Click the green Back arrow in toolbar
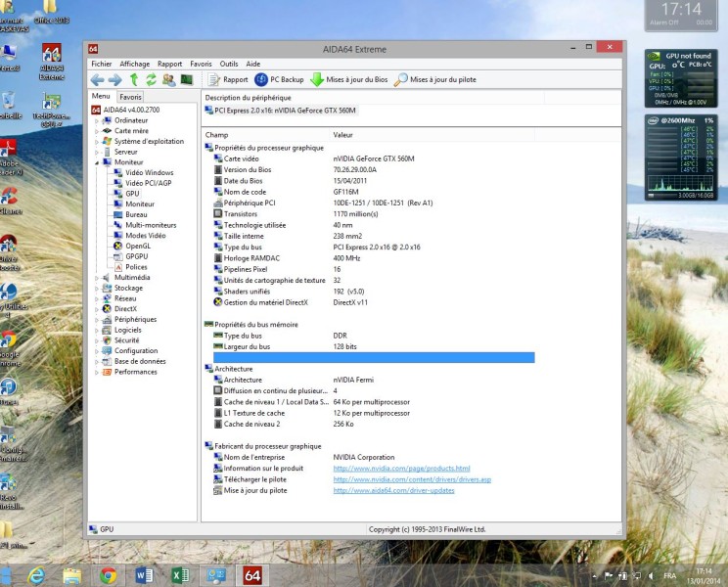The image size is (728, 587). pyautogui.click(x=97, y=79)
